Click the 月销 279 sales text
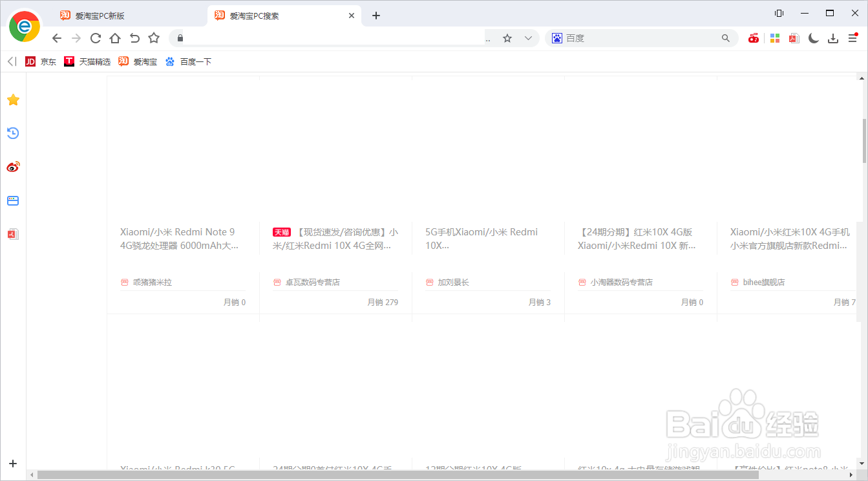868x481 pixels. coord(383,302)
